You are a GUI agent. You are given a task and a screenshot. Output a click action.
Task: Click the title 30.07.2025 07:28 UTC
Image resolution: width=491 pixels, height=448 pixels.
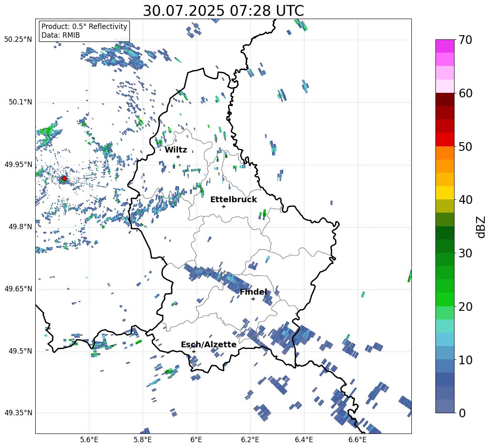tap(223, 11)
